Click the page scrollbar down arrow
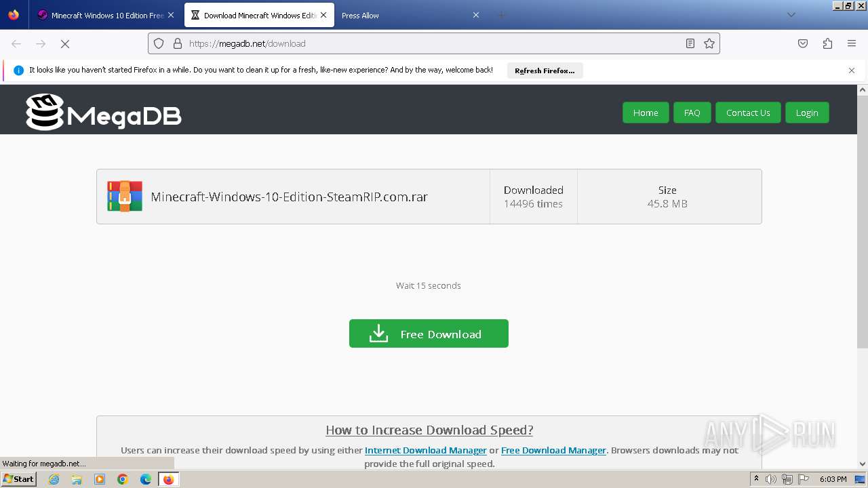 pyautogui.click(x=863, y=464)
